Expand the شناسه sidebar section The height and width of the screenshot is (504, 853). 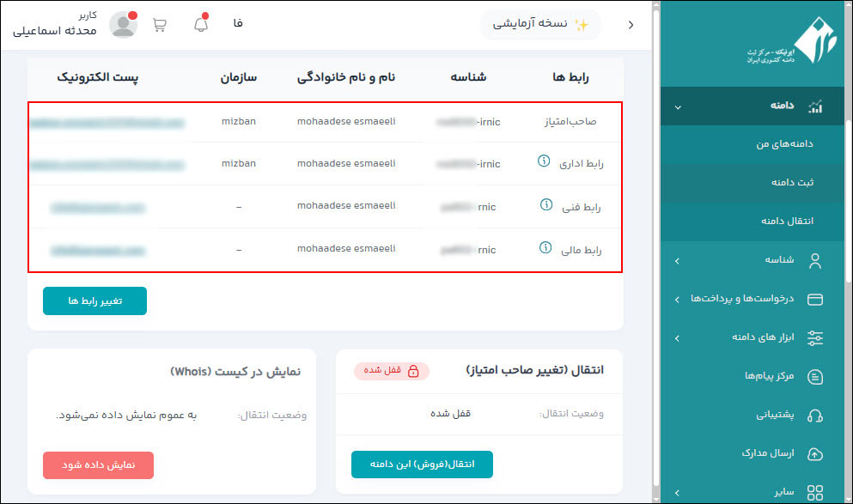coord(676,261)
